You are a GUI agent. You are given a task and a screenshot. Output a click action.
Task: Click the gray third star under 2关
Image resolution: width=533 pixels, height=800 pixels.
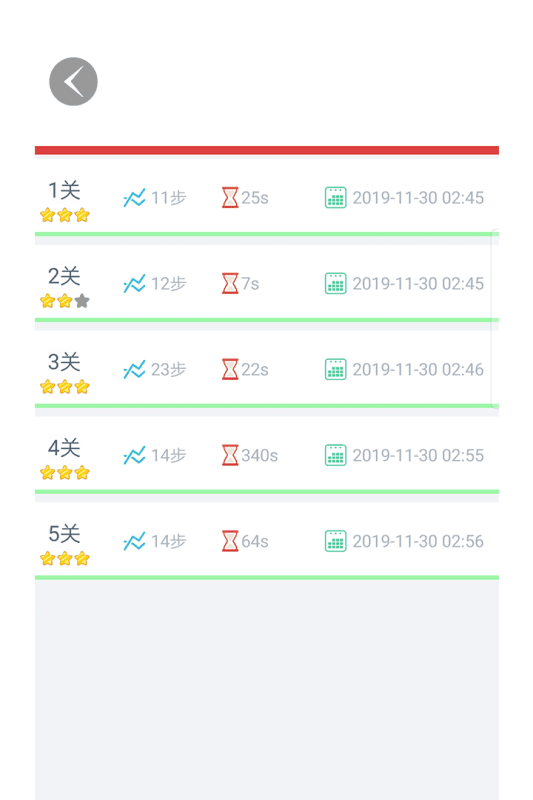click(x=82, y=301)
